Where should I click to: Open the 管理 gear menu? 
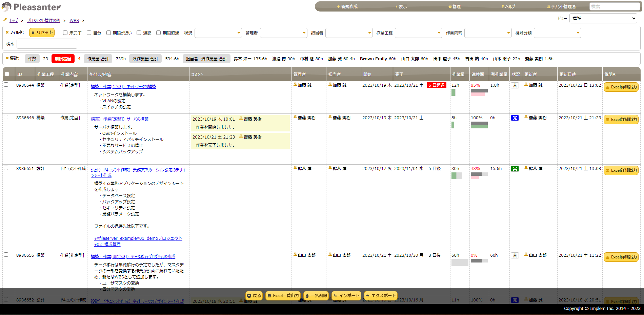450,6
